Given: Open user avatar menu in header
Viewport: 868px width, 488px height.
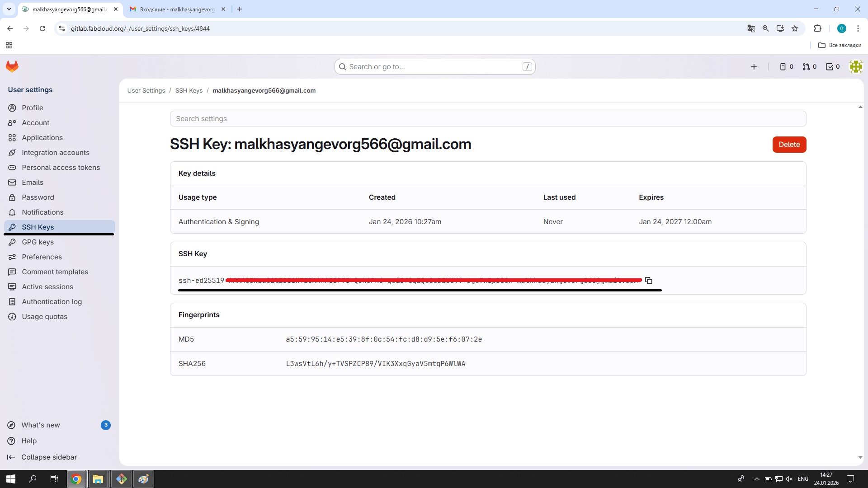Looking at the screenshot, I should (855, 67).
